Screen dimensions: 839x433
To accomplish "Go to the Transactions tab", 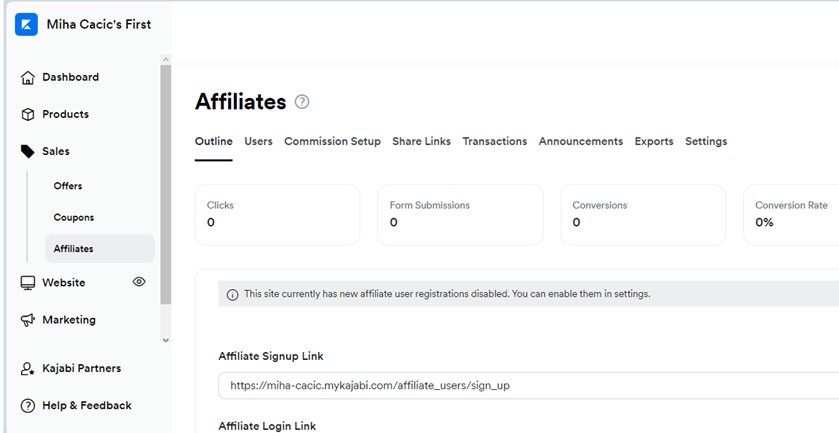I will pos(495,141).
